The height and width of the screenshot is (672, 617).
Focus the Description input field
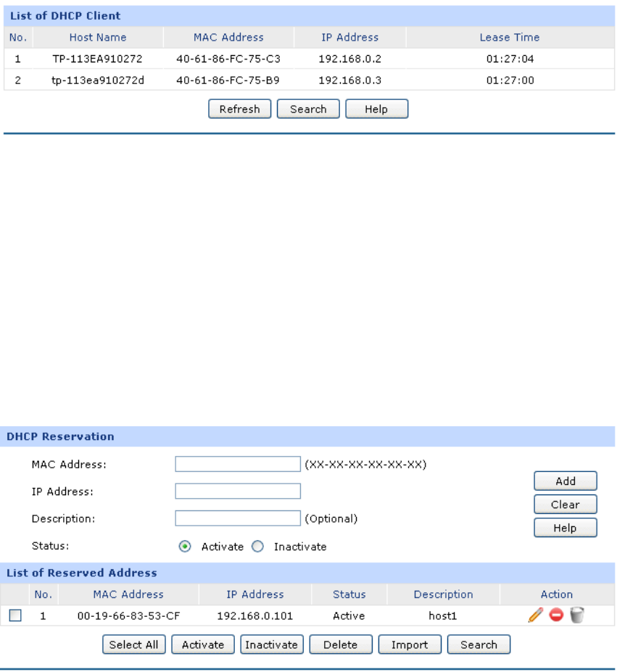[x=238, y=518]
